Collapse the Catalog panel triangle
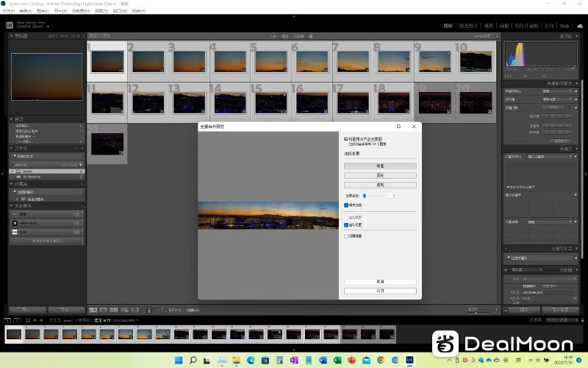Viewport: 588px width, 368px height. [x=11, y=119]
